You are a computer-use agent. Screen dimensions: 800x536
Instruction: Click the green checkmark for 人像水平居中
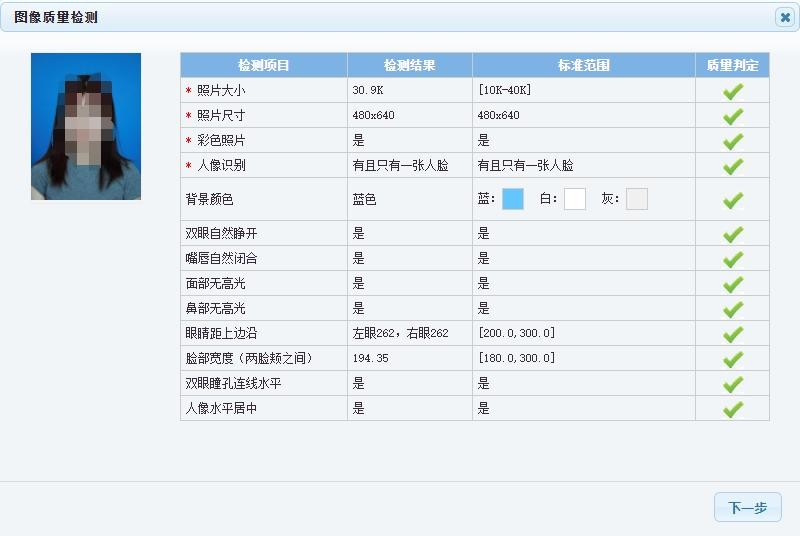733,410
